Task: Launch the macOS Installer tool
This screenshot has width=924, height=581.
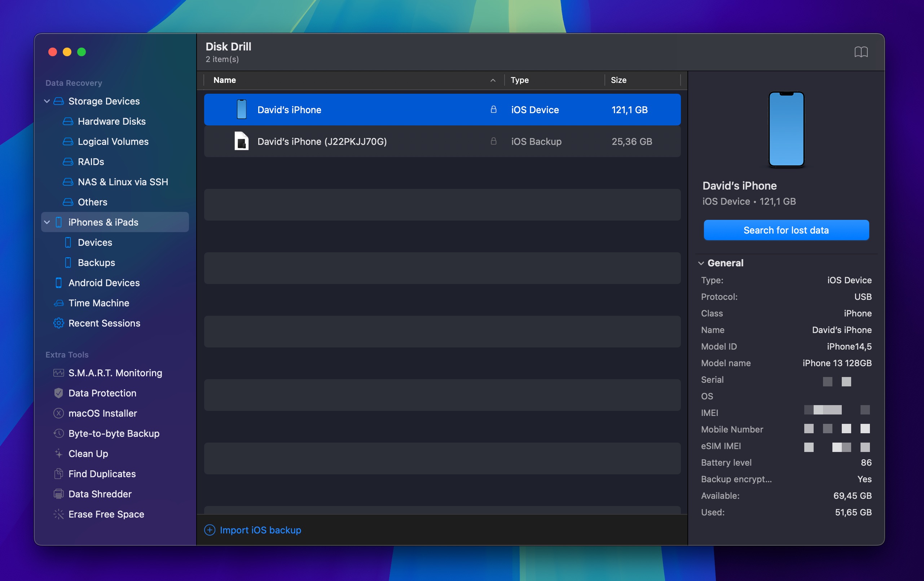Action: click(x=102, y=413)
